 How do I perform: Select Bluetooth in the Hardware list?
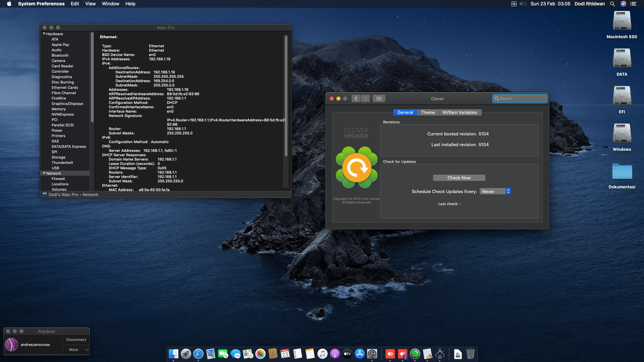tap(60, 55)
